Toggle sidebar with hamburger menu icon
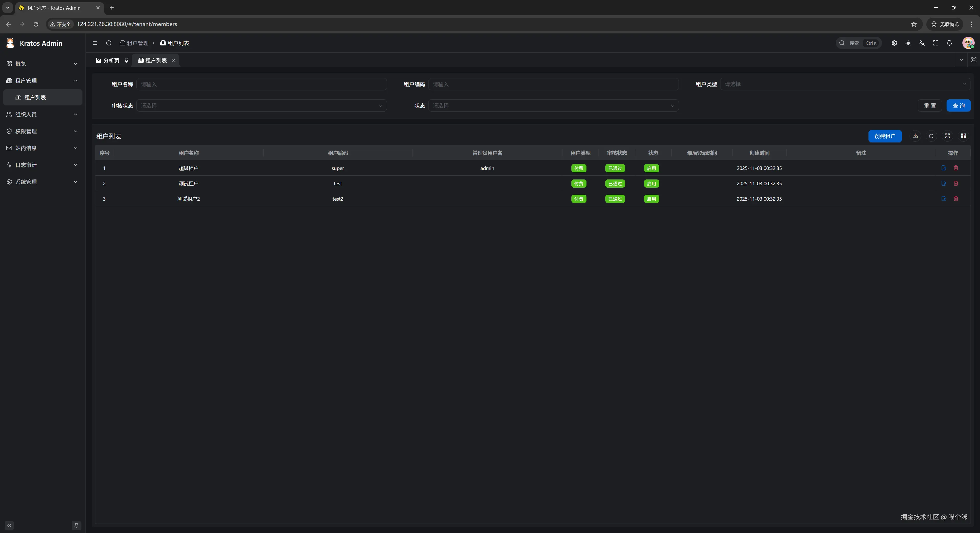This screenshot has height=533, width=980. coord(95,43)
